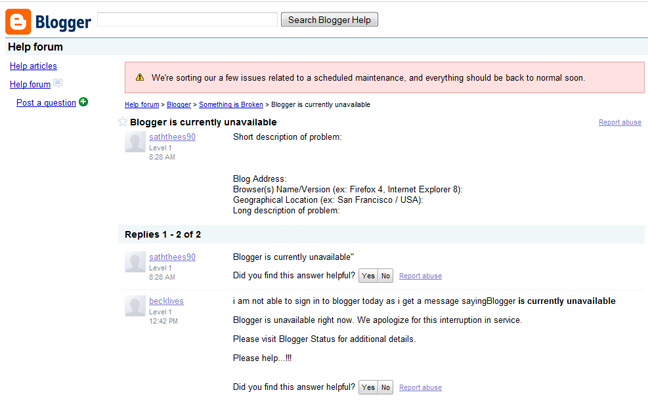The width and height of the screenshot is (648, 405).
Task: Vote Yes on becklives' answer
Action: click(x=368, y=387)
